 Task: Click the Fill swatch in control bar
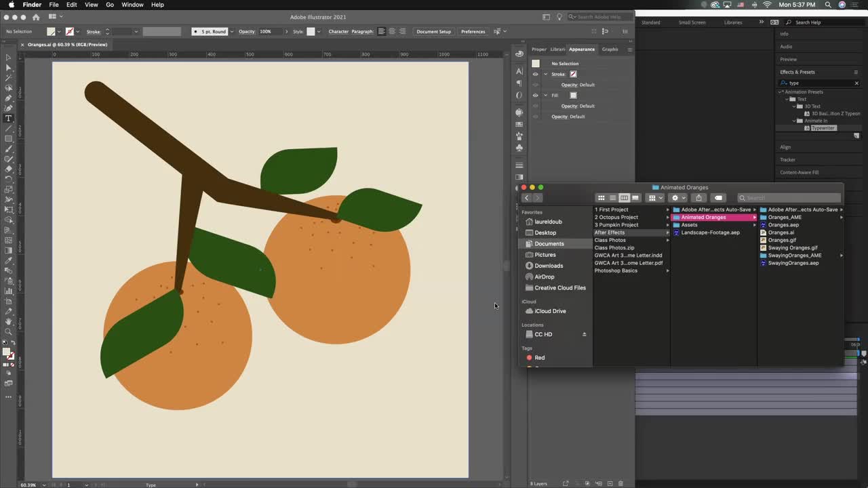pyautogui.click(x=51, y=31)
